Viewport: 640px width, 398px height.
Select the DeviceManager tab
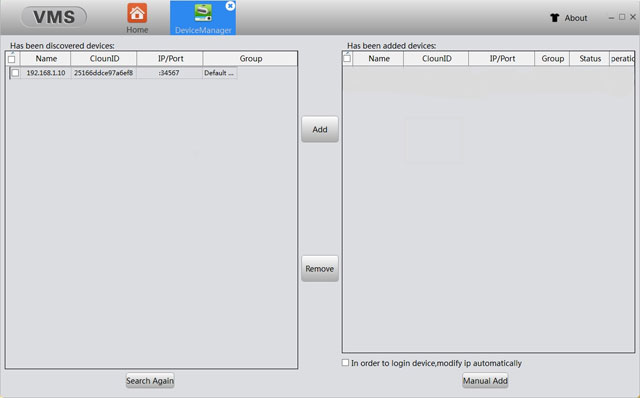pyautogui.click(x=203, y=18)
